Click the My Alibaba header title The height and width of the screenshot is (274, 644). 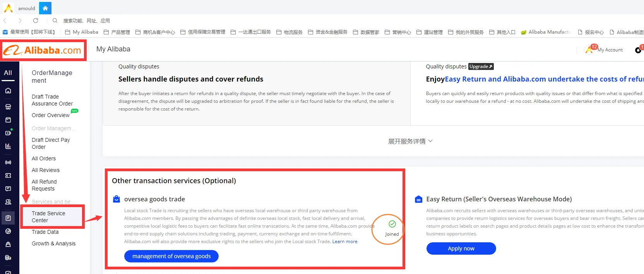click(113, 49)
